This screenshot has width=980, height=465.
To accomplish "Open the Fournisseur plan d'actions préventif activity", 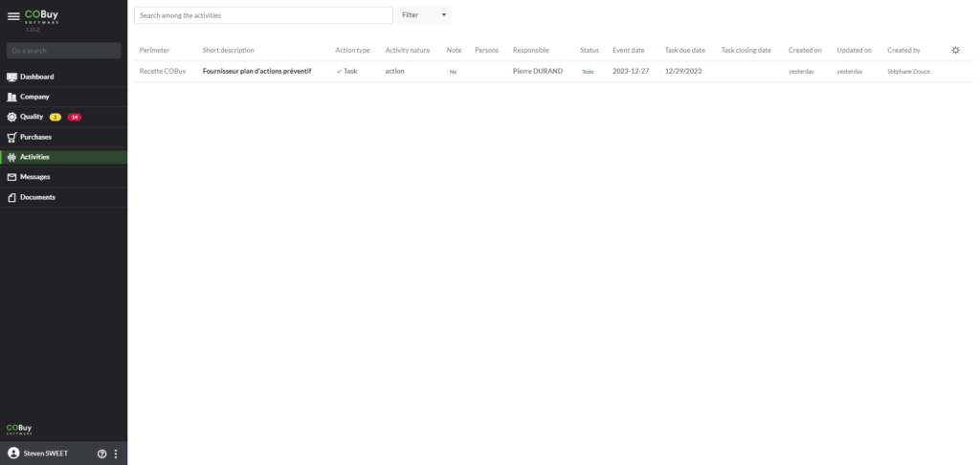I will [x=256, y=72].
